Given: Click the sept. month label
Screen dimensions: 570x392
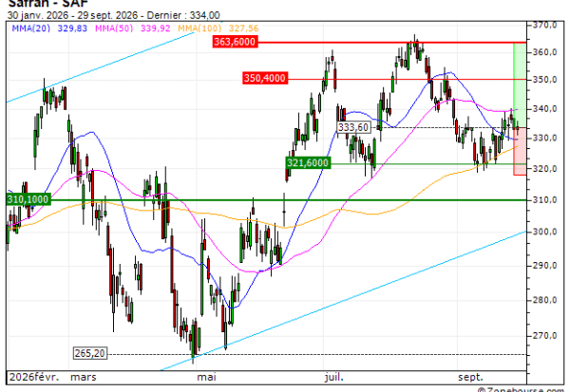Looking at the screenshot, I should (x=470, y=377).
